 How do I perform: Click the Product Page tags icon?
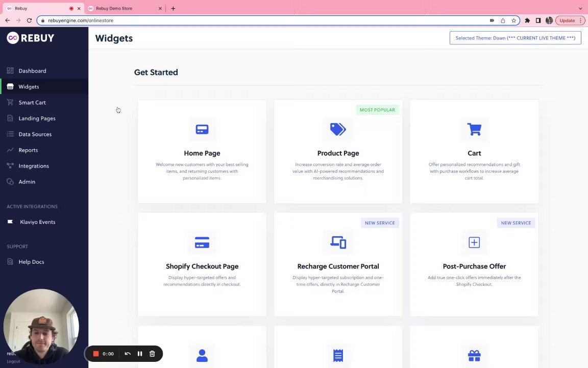click(338, 129)
